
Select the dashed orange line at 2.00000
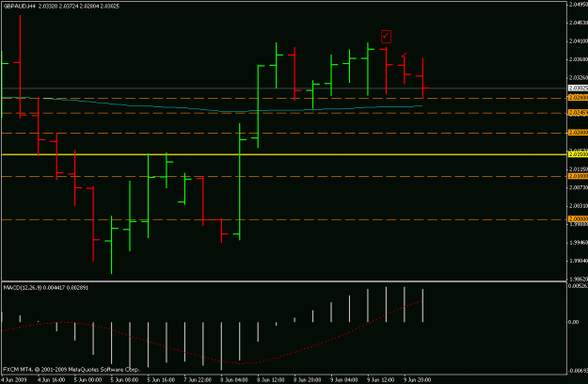[x=283, y=219]
